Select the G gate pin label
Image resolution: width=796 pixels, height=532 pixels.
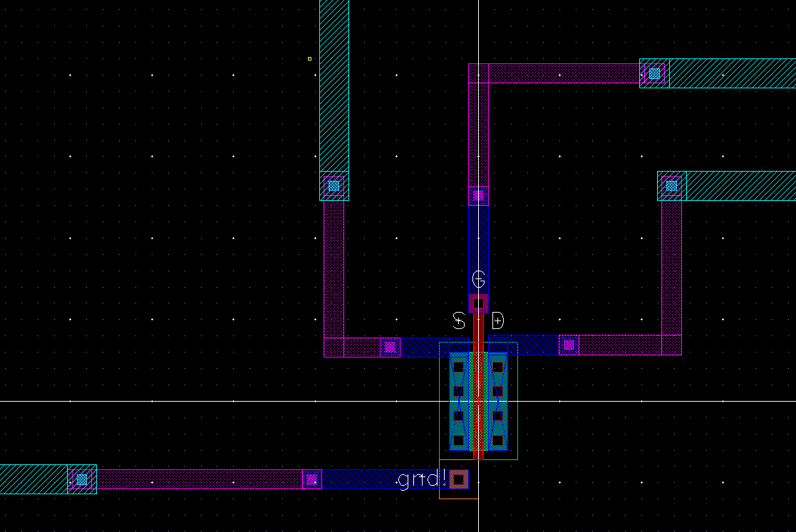(x=478, y=279)
